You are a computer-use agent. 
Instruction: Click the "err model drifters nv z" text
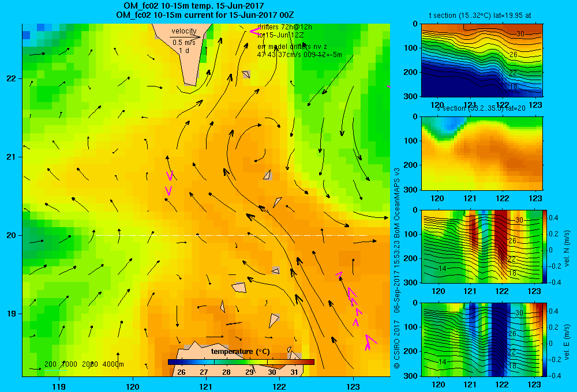coord(292,47)
